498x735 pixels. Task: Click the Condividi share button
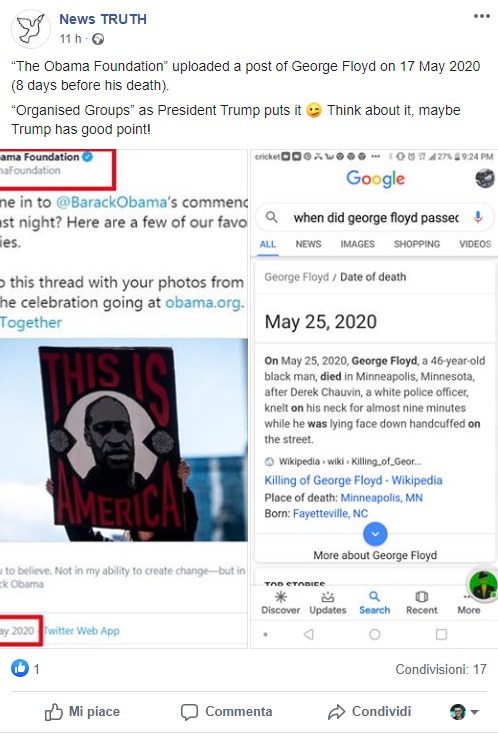click(x=369, y=712)
